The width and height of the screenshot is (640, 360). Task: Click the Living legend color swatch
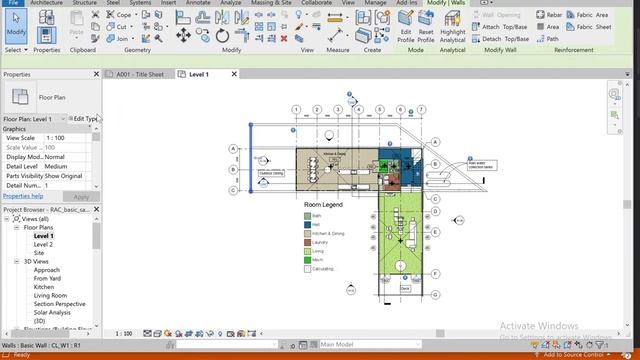pyautogui.click(x=307, y=251)
